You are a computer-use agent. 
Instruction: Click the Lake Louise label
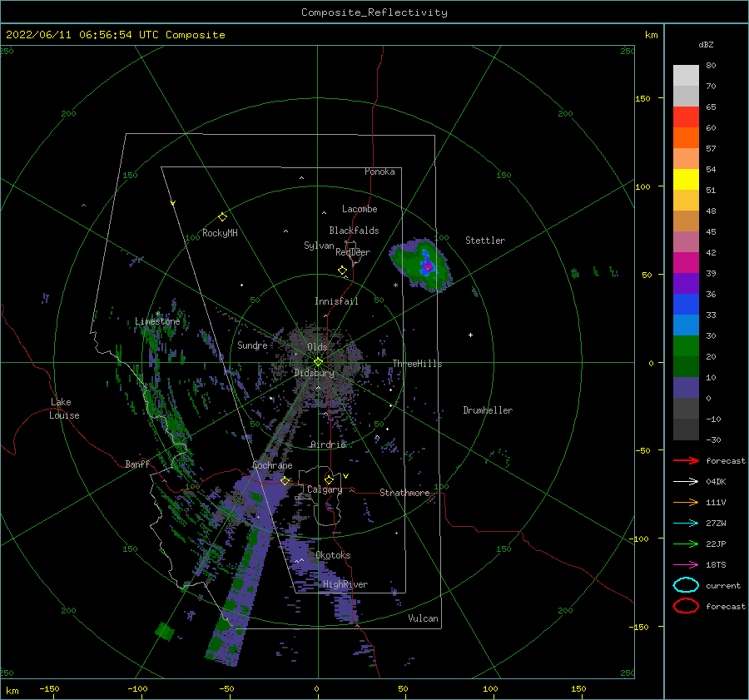64,409
